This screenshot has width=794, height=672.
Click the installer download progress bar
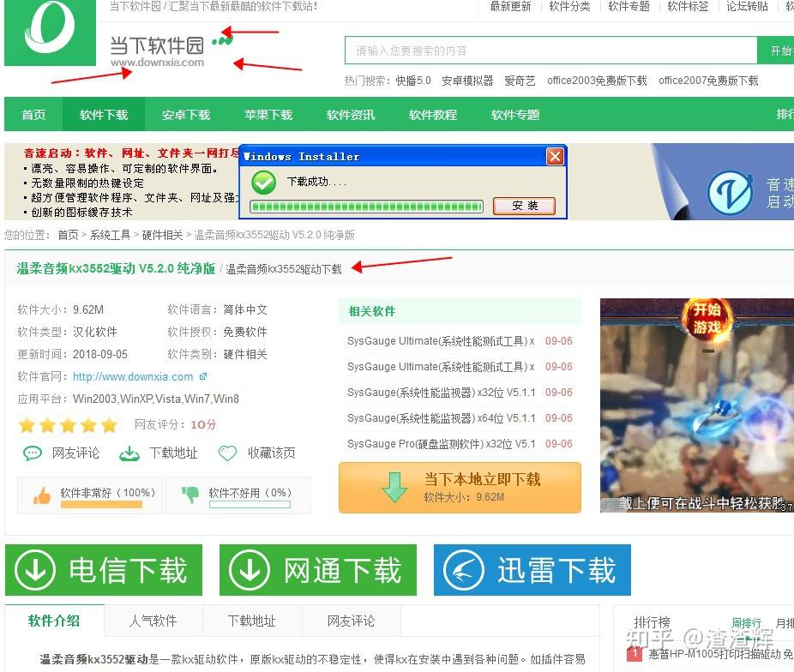click(364, 207)
